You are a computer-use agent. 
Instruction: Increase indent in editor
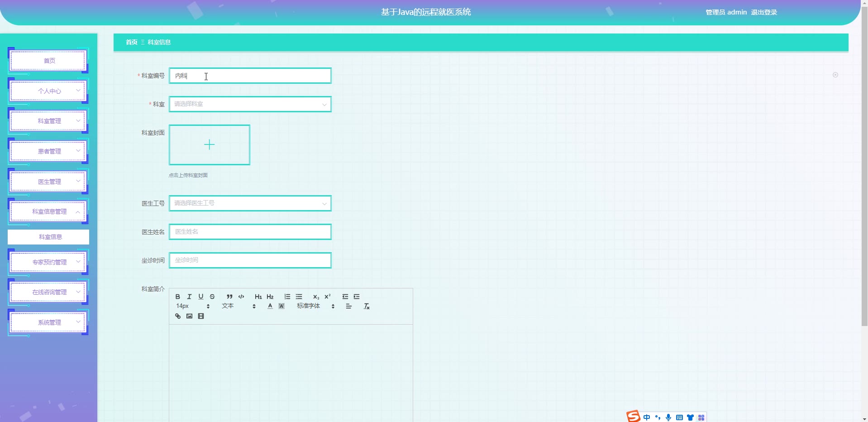(357, 297)
